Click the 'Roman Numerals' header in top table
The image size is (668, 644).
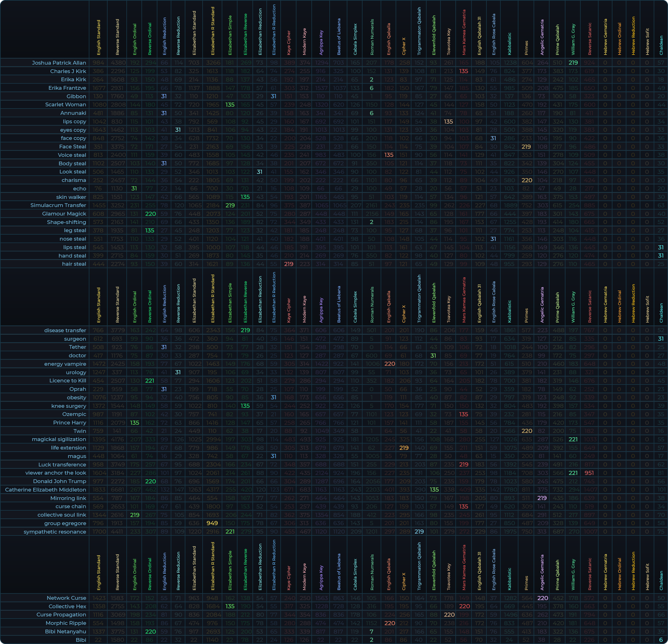[372, 37]
